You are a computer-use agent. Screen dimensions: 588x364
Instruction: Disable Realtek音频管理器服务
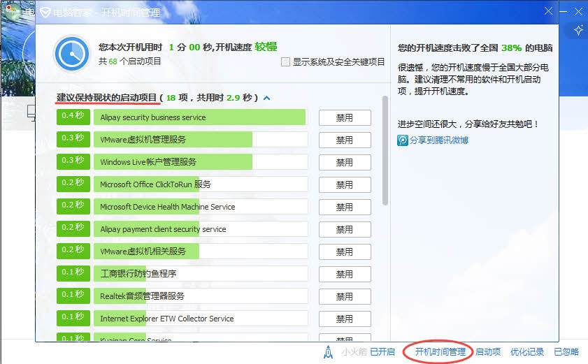[x=345, y=296]
